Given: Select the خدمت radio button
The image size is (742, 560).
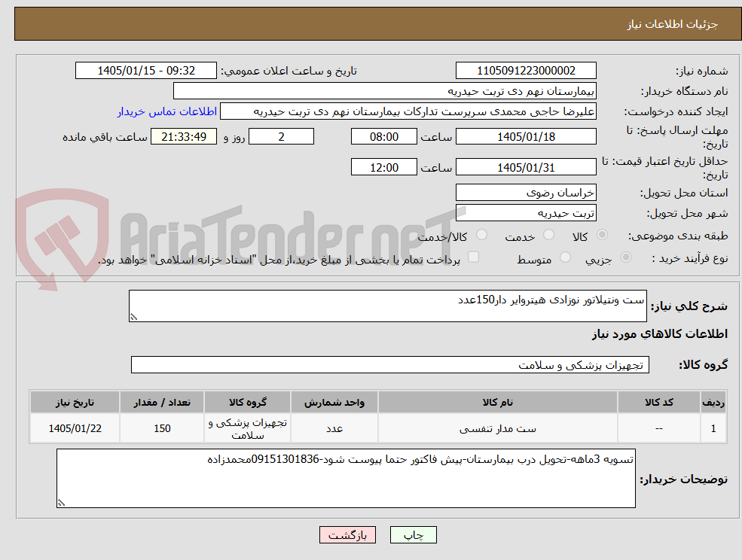Looking at the screenshot, I should [x=548, y=235].
